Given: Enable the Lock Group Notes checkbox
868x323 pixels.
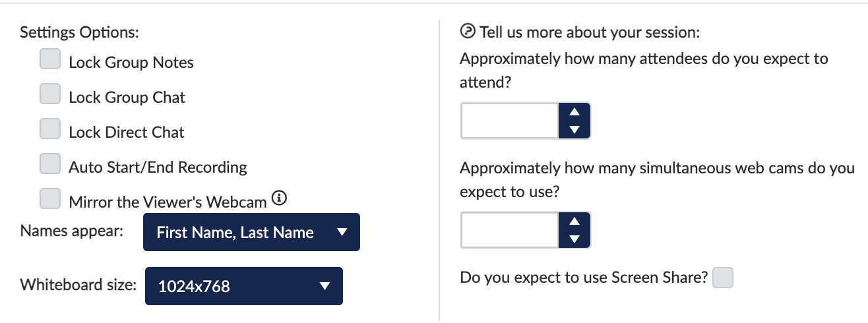Looking at the screenshot, I should [50, 59].
